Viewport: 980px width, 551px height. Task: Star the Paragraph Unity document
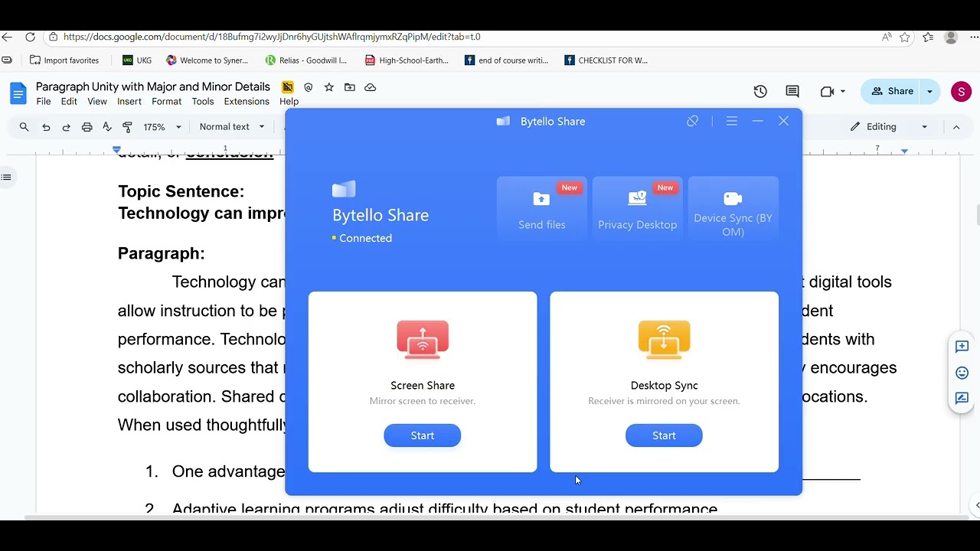coord(329,87)
